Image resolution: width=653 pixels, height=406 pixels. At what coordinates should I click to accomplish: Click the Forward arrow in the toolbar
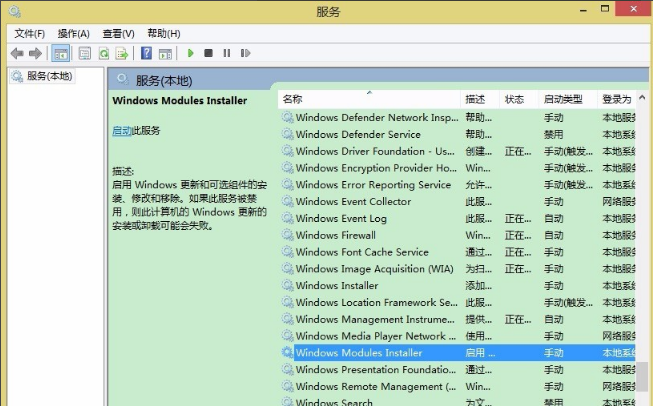pyautogui.click(x=36, y=53)
